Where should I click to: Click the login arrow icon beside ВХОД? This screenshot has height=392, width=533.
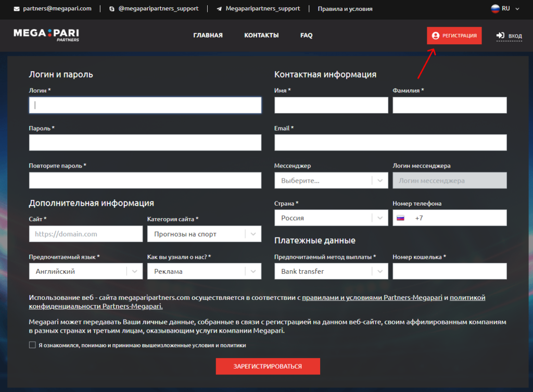[500, 35]
